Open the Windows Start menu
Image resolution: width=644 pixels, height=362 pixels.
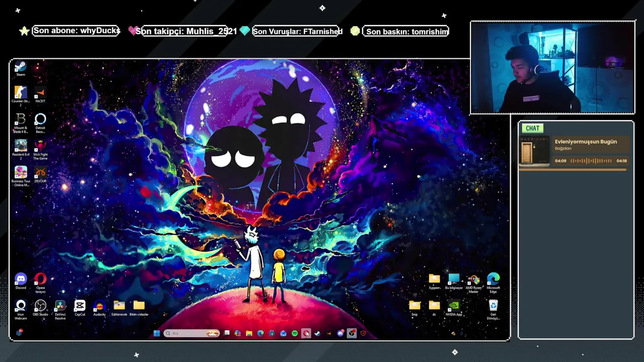[156, 333]
